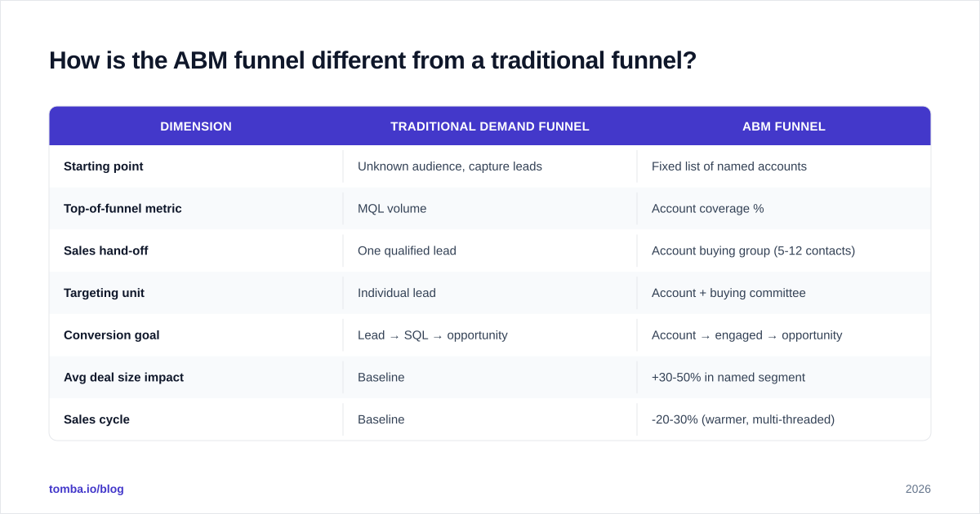Image resolution: width=980 pixels, height=514 pixels.
Task: Click 'Unknown audience, capture leads' cell
Action: coord(450,166)
